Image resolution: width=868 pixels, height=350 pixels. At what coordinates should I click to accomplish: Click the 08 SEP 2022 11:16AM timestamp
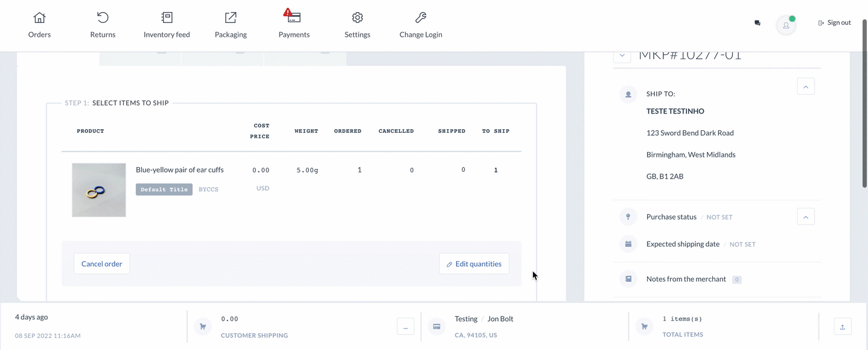48,336
